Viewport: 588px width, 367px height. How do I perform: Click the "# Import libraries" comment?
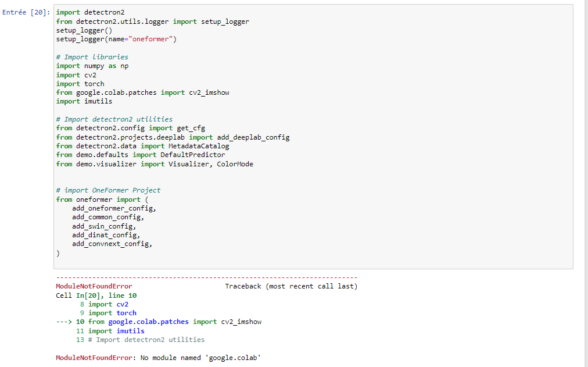click(92, 56)
